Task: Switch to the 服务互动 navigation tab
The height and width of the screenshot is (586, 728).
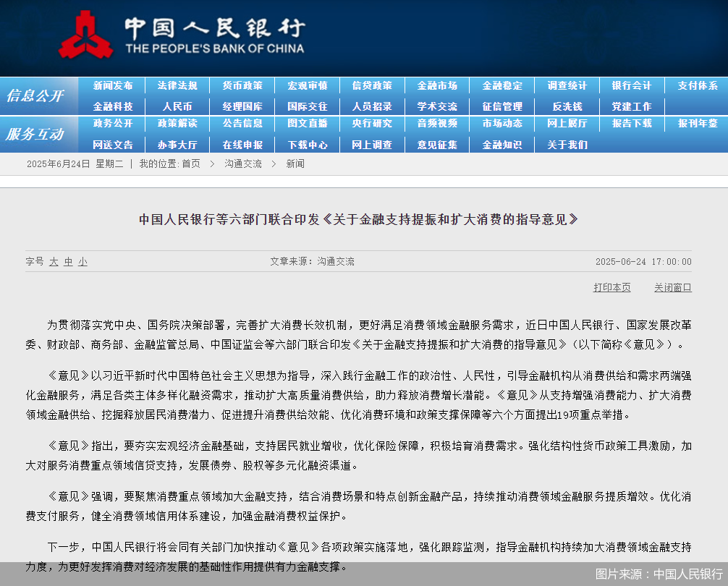Action: [35, 135]
